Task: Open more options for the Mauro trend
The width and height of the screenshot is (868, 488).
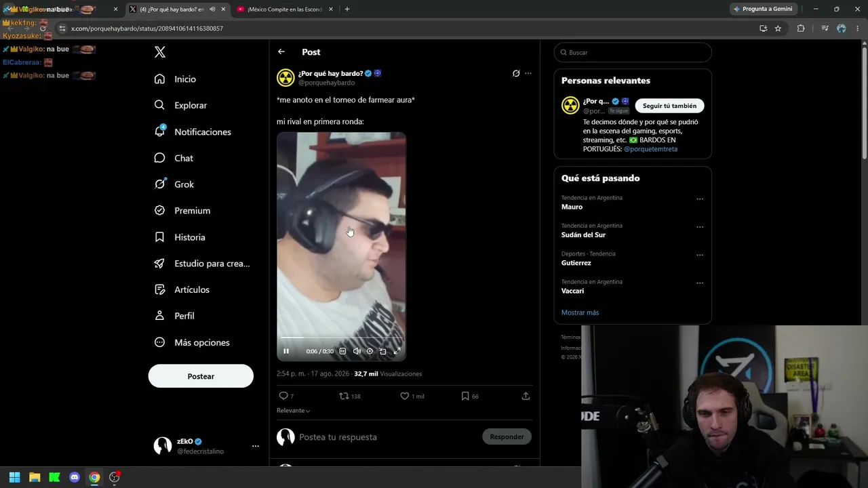Action: pyautogui.click(x=700, y=199)
